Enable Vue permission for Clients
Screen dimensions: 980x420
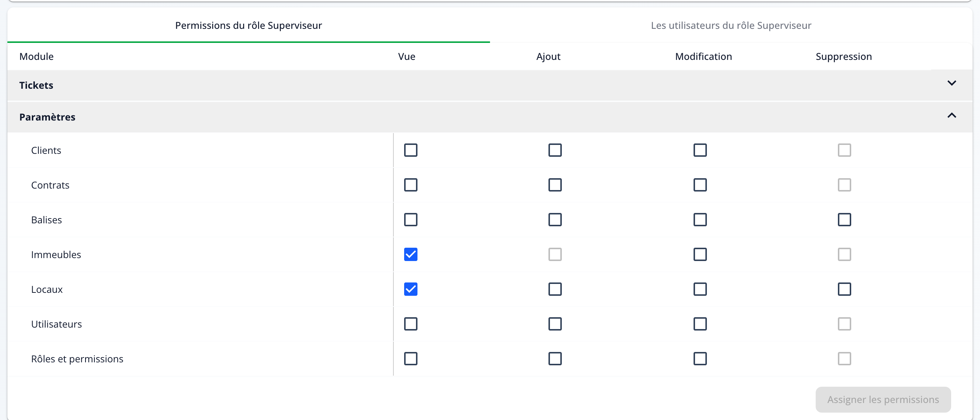410,150
